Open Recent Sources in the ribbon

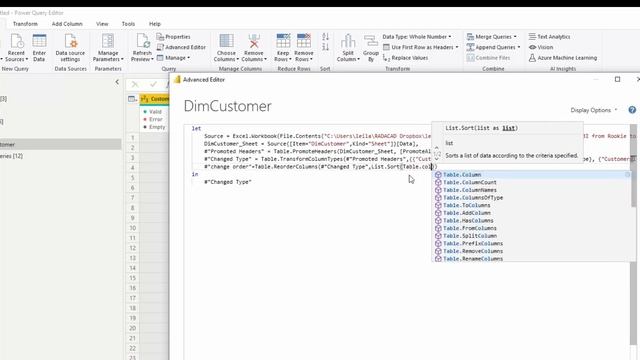[16, 48]
